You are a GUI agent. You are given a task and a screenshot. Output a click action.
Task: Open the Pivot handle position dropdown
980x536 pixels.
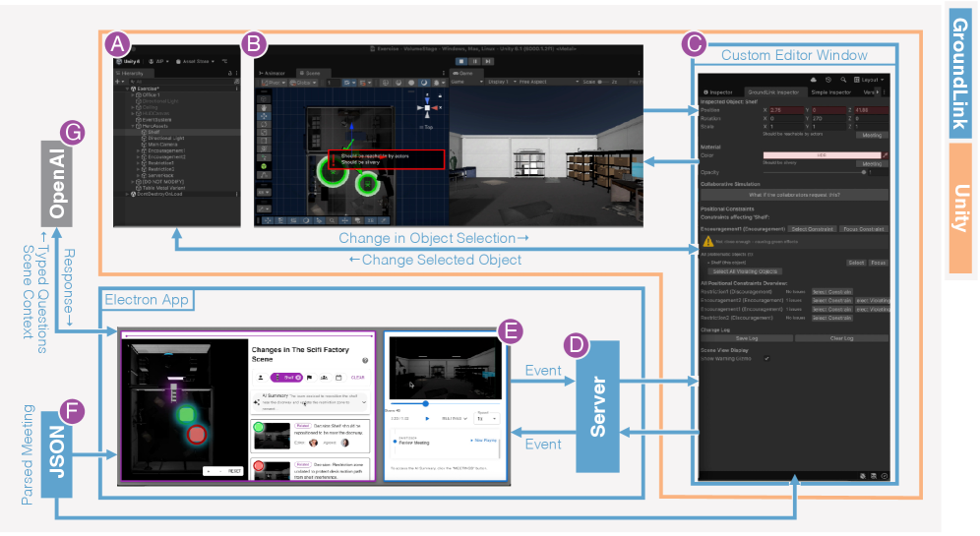click(x=274, y=83)
